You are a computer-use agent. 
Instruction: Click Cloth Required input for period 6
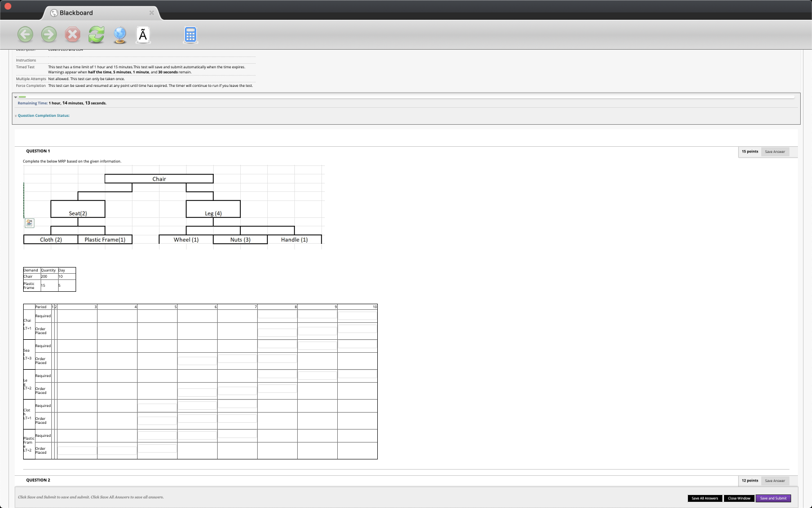click(197, 405)
